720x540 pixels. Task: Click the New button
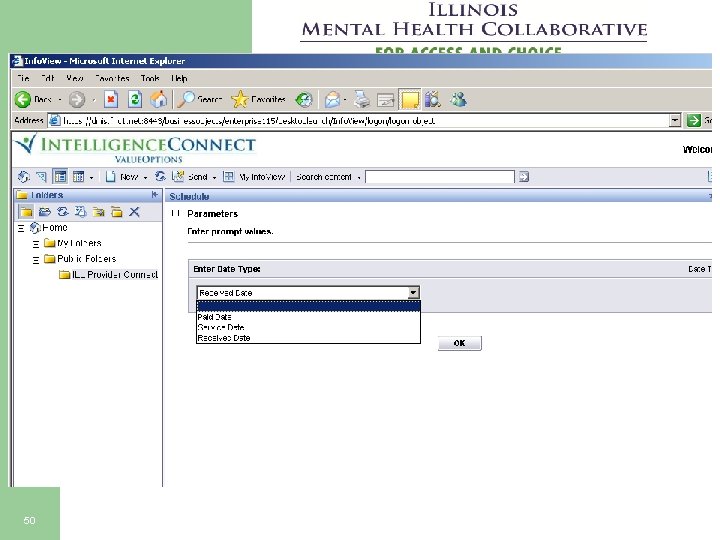point(122,177)
